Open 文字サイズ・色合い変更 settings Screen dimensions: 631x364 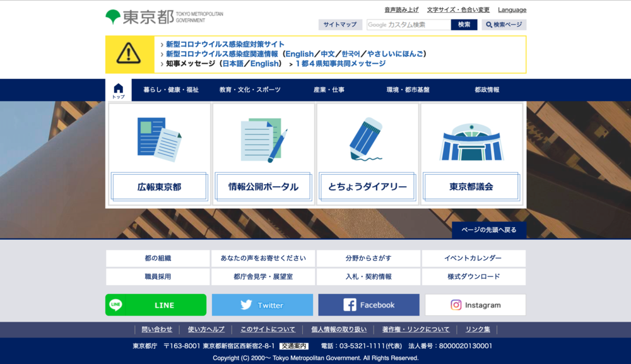click(x=458, y=10)
